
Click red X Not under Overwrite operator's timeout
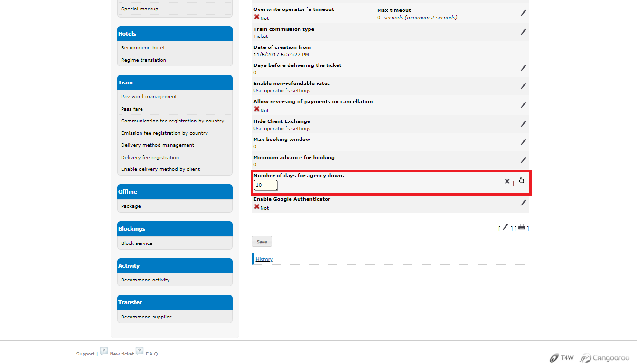(261, 18)
